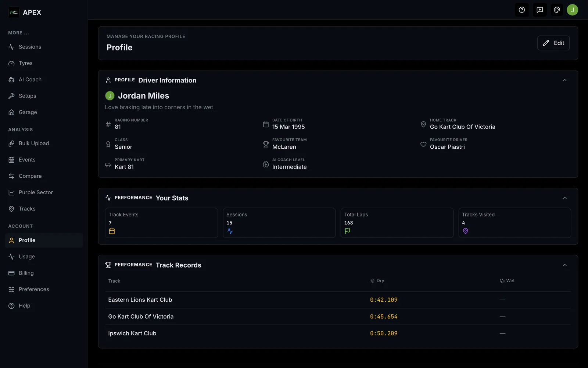Collapse the Track Records section
588x368 pixels.
[564, 265]
